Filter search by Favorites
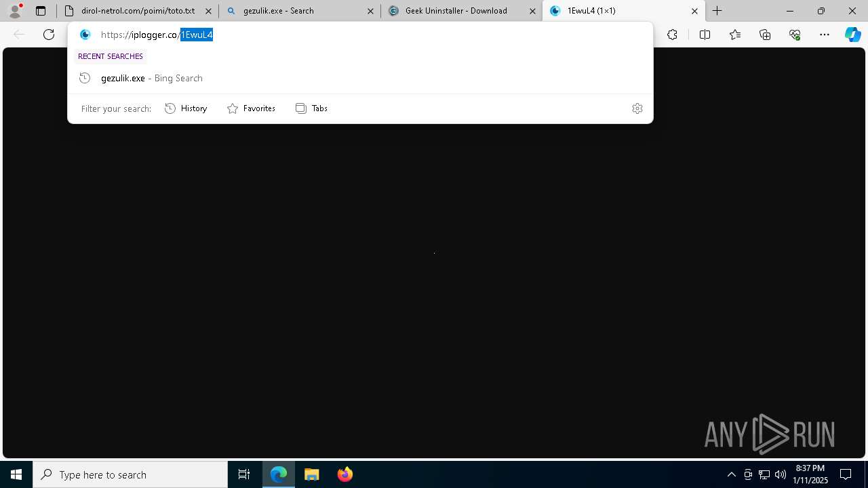The height and width of the screenshot is (488, 868). tap(251, 108)
